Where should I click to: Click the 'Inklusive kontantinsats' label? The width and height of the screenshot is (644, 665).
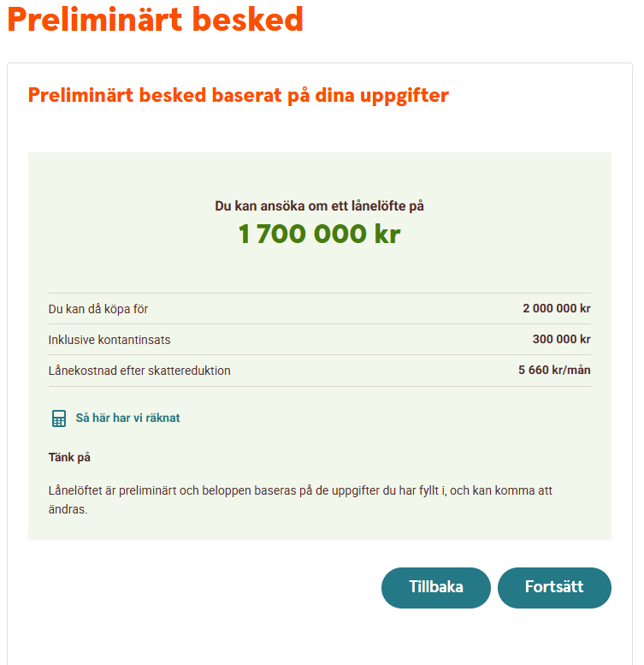coord(109,340)
